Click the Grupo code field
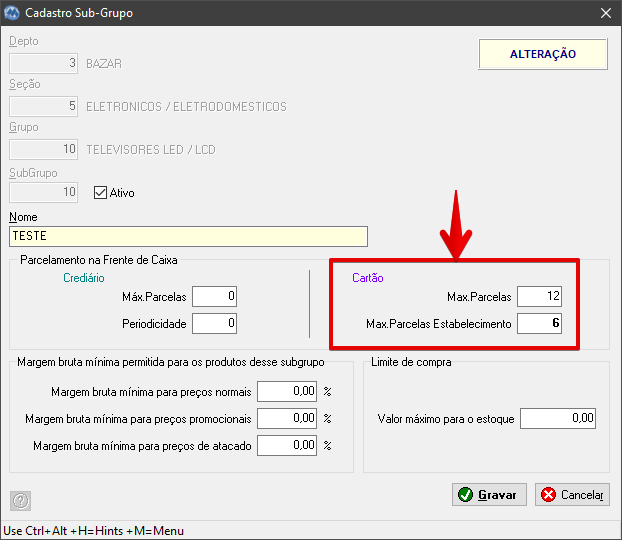This screenshot has width=622, height=540. 44,150
